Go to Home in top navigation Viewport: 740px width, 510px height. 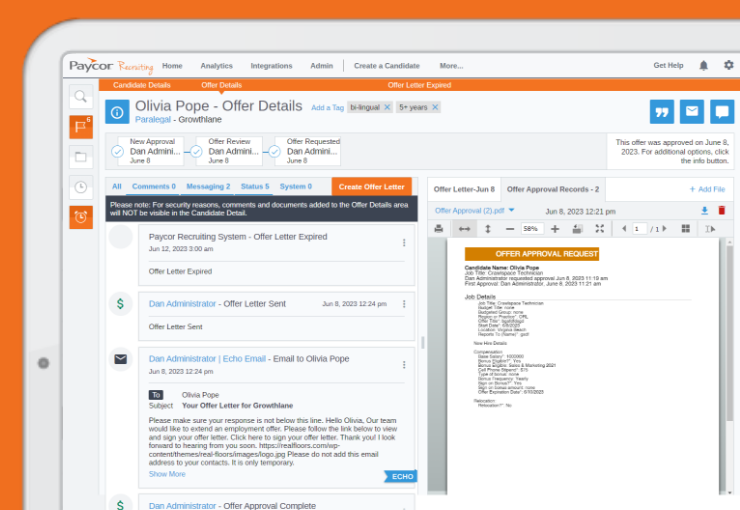coord(172,66)
